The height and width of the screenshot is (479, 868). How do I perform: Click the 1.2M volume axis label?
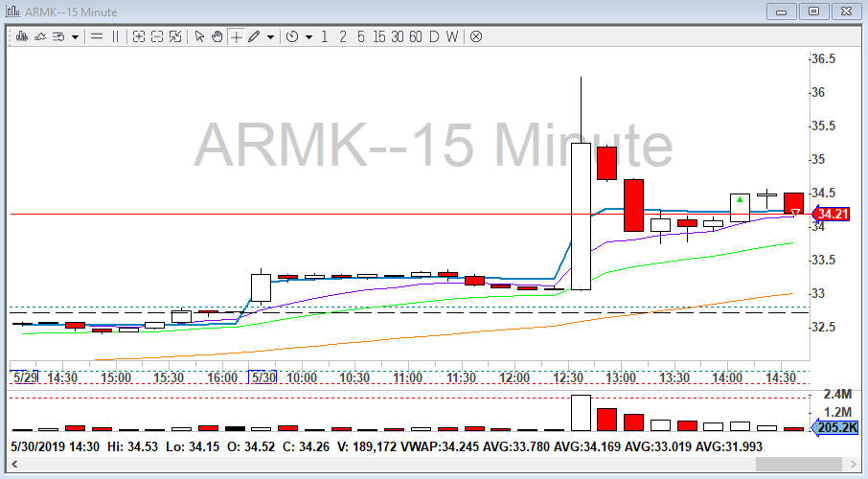click(x=837, y=412)
